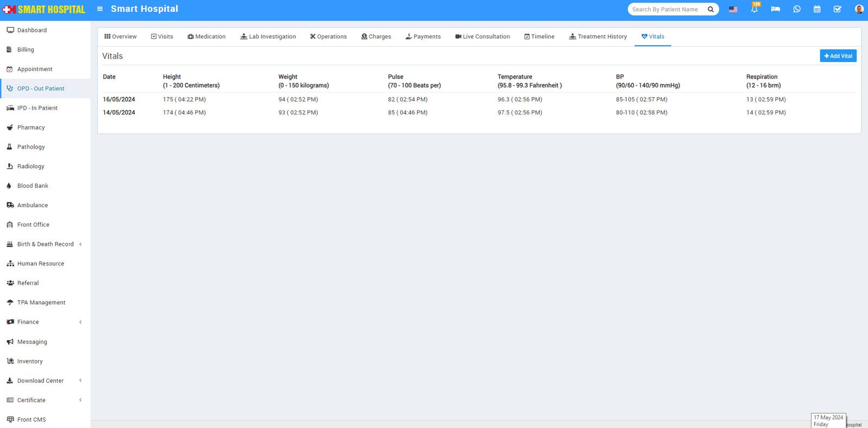Go to Pharmacy in the sidebar
Image resolution: width=868 pixels, height=428 pixels.
(31, 127)
